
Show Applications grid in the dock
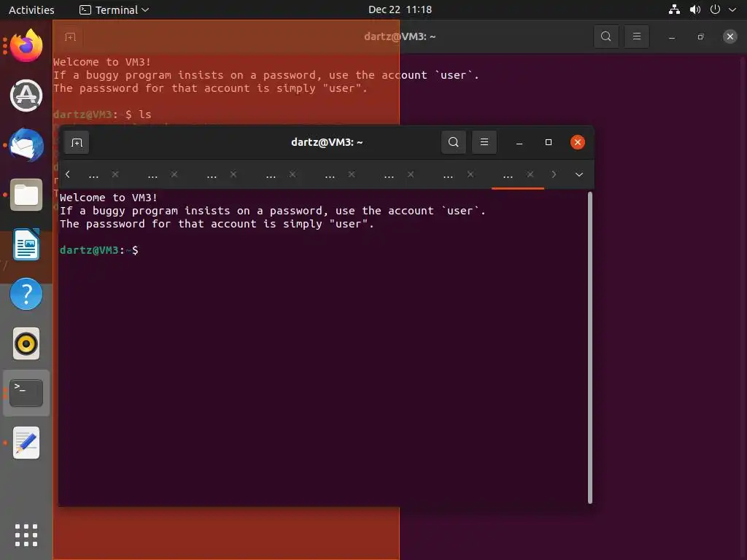(x=26, y=535)
